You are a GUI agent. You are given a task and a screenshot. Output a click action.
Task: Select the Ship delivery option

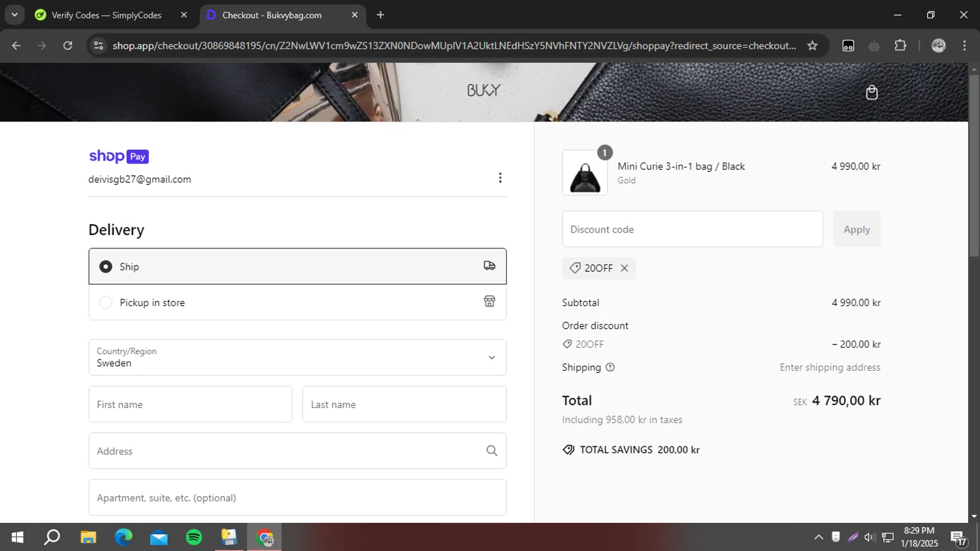(x=297, y=266)
